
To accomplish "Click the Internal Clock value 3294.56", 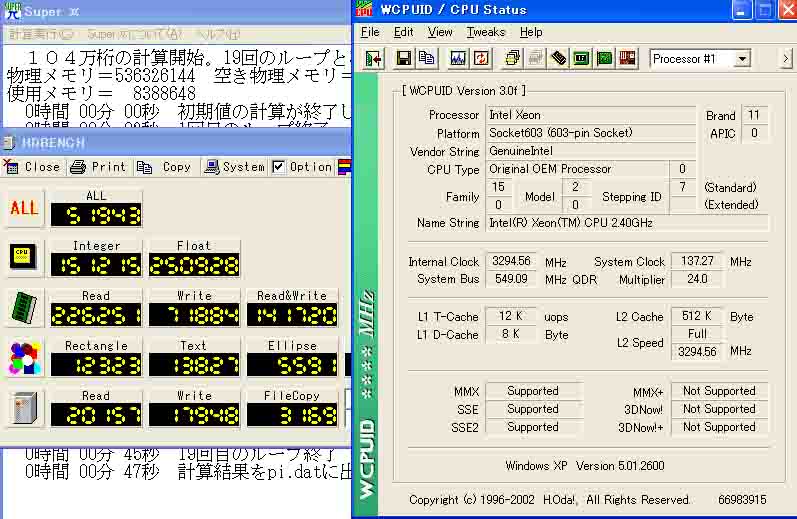I will [x=511, y=261].
